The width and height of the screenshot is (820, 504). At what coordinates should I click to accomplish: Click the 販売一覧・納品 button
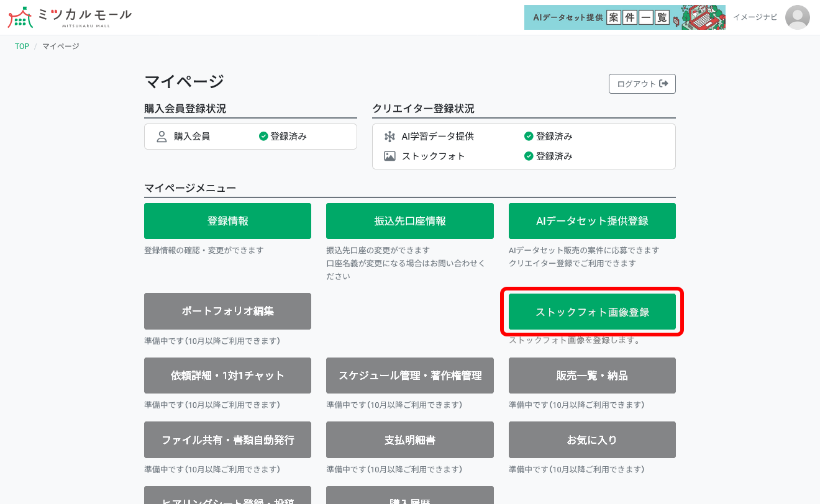[592, 376]
